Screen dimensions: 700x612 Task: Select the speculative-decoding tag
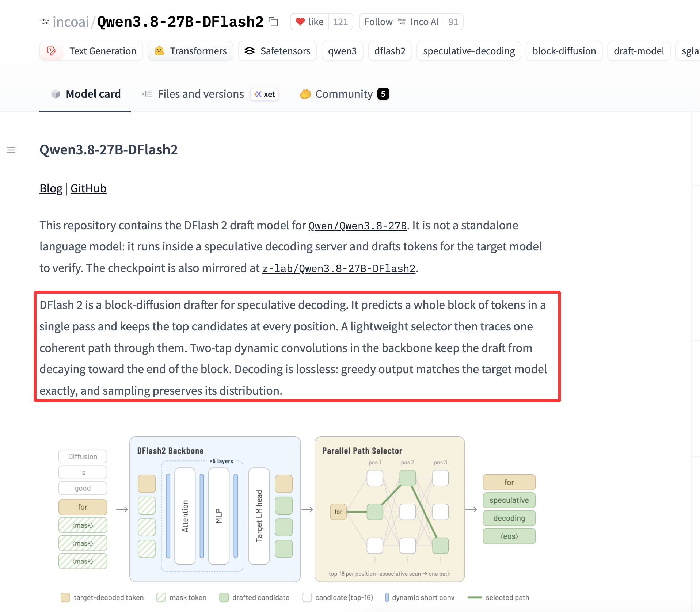point(469,51)
